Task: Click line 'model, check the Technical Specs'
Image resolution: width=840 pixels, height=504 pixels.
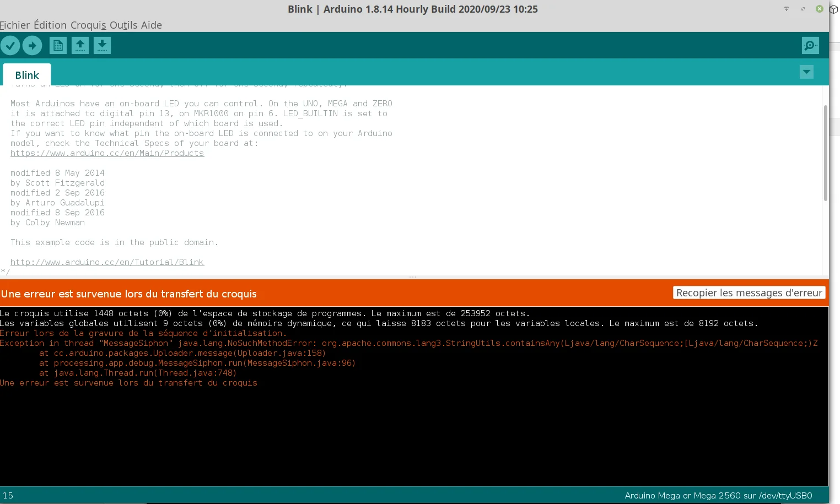Action: [x=134, y=143]
